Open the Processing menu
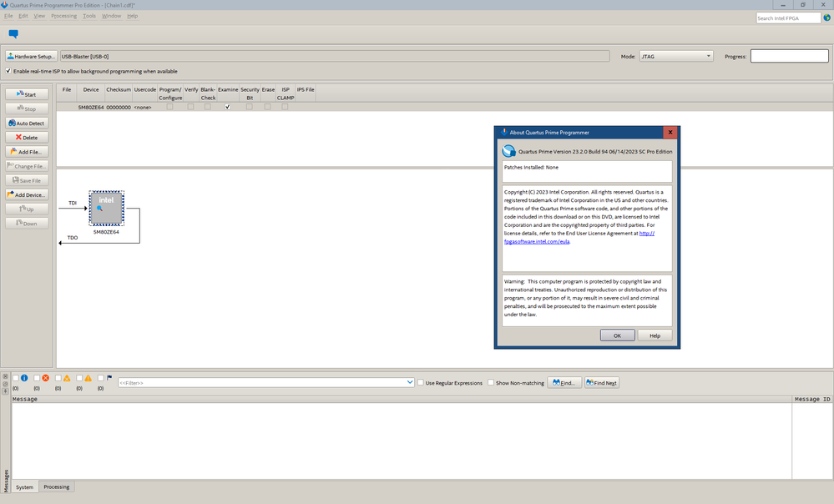834x504 pixels. [x=63, y=16]
